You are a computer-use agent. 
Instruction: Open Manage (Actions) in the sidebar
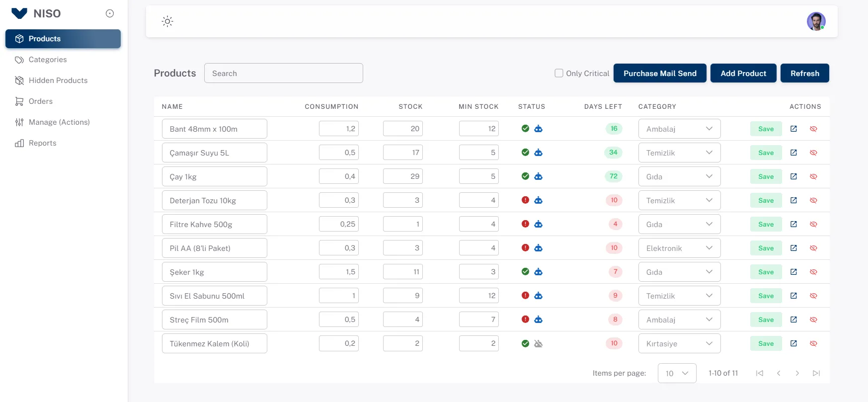[63, 122]
